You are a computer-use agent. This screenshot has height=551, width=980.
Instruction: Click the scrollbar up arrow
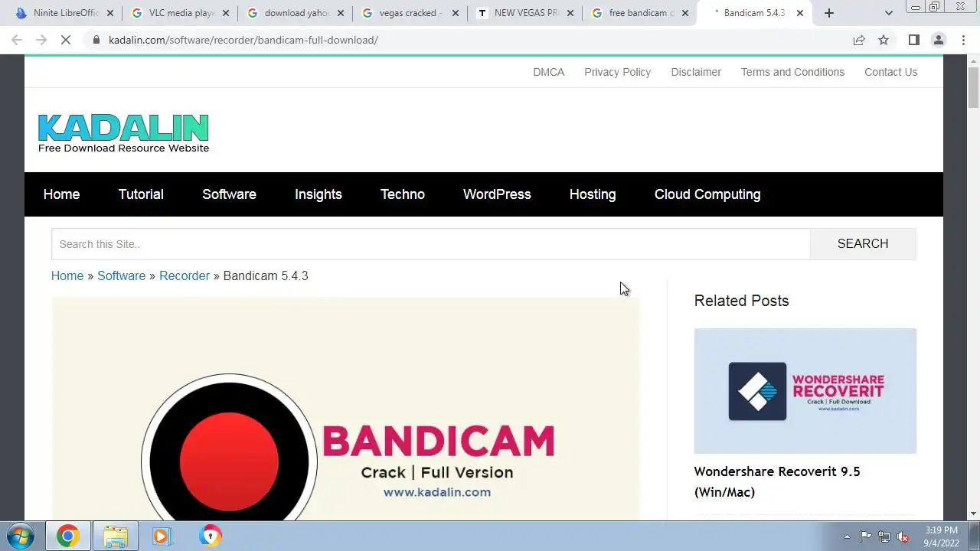(x=973, y=60)
